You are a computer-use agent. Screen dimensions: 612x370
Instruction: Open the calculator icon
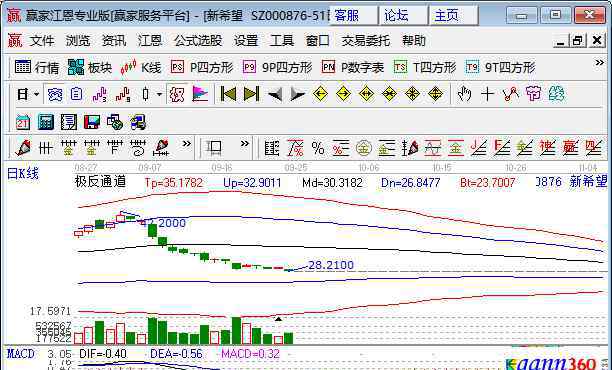click(46, 122)
